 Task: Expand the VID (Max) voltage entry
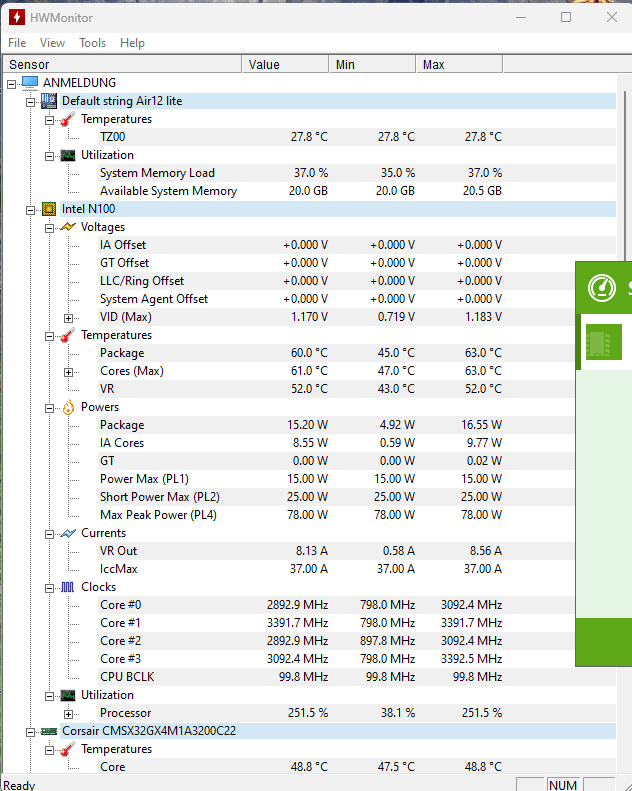point(69,317)
